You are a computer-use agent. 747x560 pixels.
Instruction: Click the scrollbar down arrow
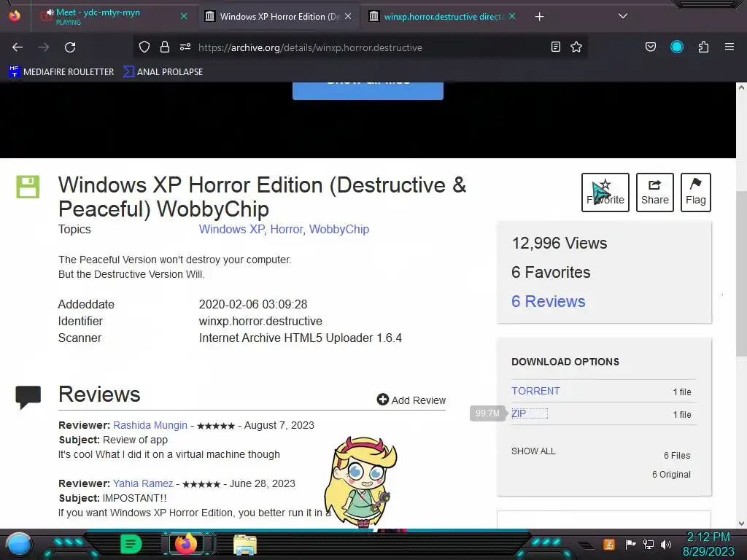point(741,524)
